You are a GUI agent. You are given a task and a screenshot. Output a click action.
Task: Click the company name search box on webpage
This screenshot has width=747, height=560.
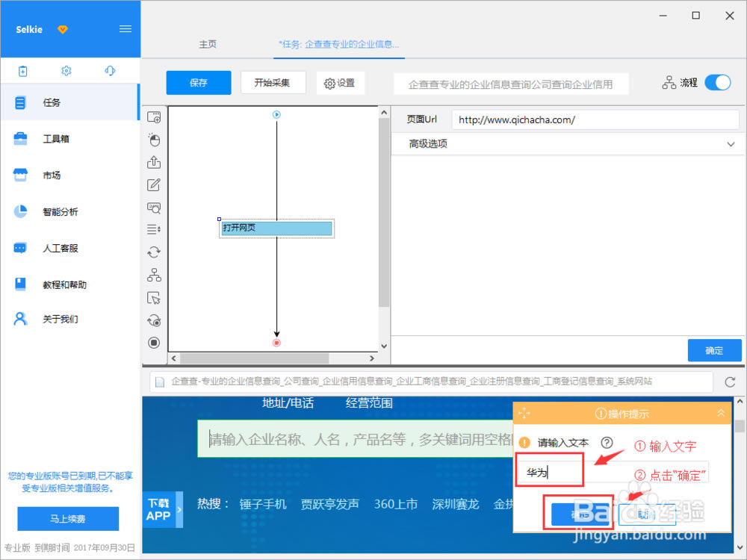(356, 438)
